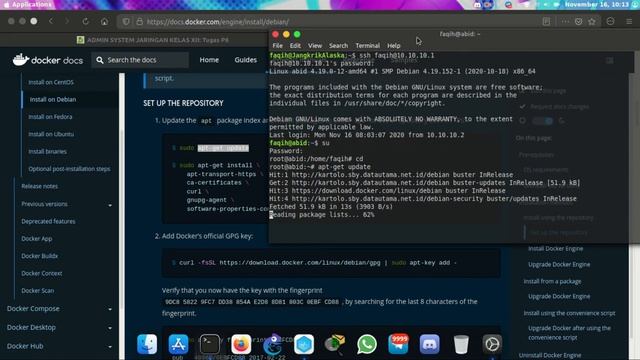Open the Terminal icon in dock
Image resolution: width=640 pixels, height=360 pixels.
(x=210, y=344)
